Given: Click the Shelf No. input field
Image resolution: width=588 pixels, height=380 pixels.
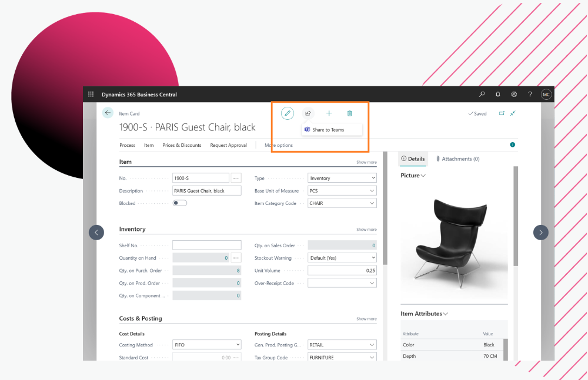Looking at the screenshot, I should (206, 246).
